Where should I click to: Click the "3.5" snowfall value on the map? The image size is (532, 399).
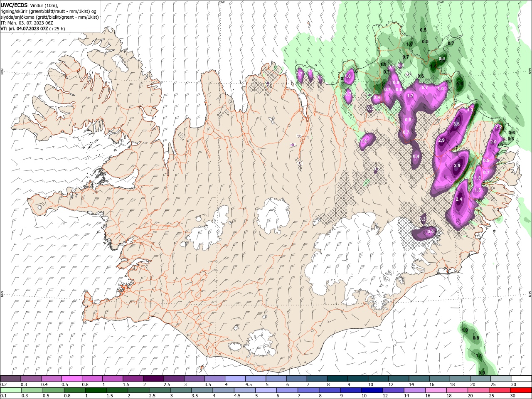click(456, 124)
